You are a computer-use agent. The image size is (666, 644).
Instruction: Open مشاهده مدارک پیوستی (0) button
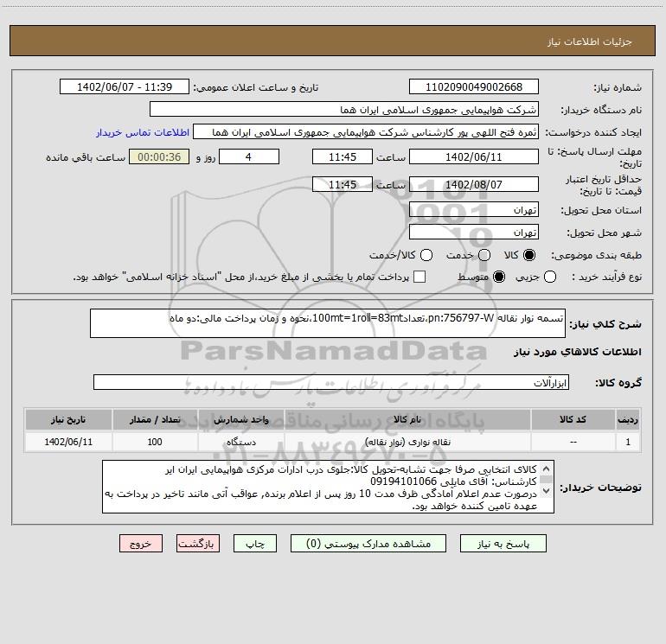(368, 544)
